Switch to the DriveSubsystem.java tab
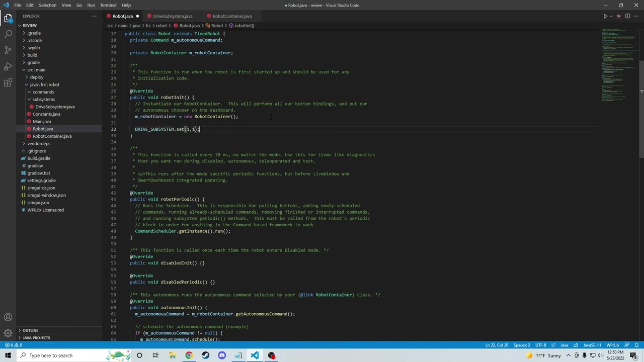644x362 pixels. click(173, 16)
